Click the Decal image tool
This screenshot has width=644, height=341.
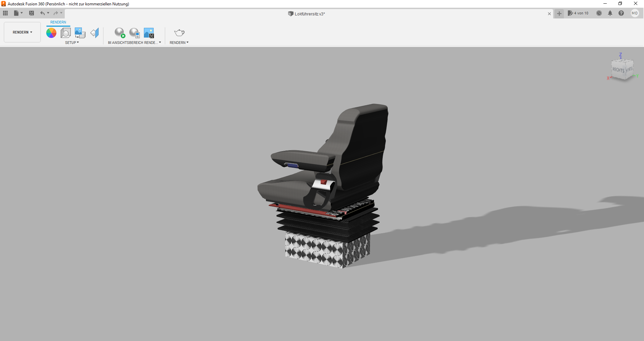tap(80, 33)
